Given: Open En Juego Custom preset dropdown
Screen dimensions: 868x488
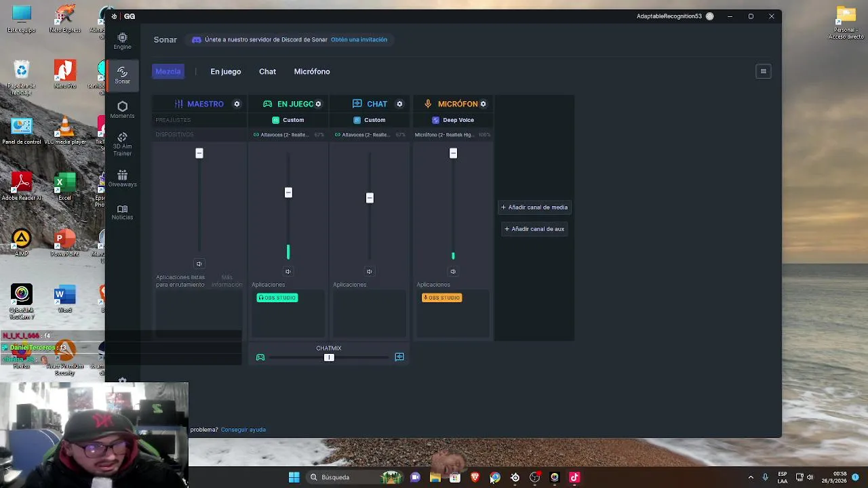Looking at the screenshot, I should 288,120.
